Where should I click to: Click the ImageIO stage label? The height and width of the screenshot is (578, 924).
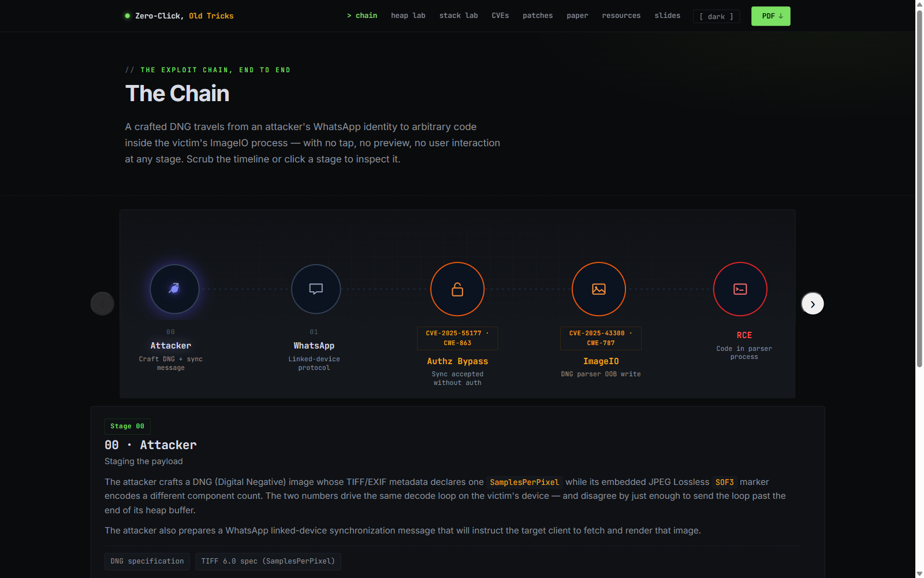tap(601, 361)
